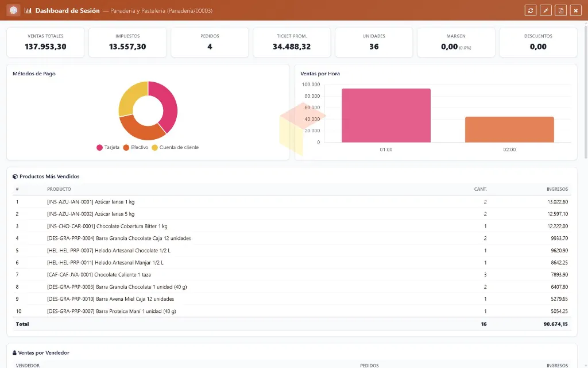Screen dimensions: 588x368
Task: Toggle Tarjeta legend in payment methods chart
Action: 107,147
